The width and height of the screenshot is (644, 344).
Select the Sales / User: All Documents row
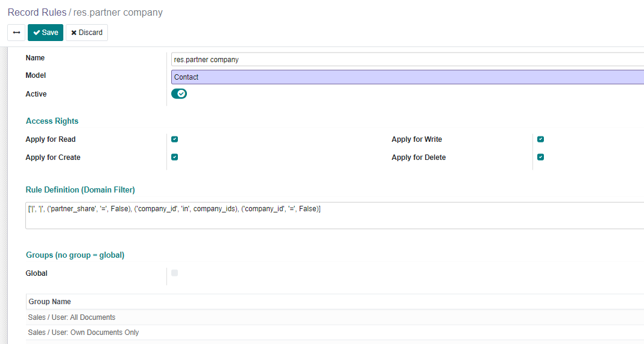72,317
